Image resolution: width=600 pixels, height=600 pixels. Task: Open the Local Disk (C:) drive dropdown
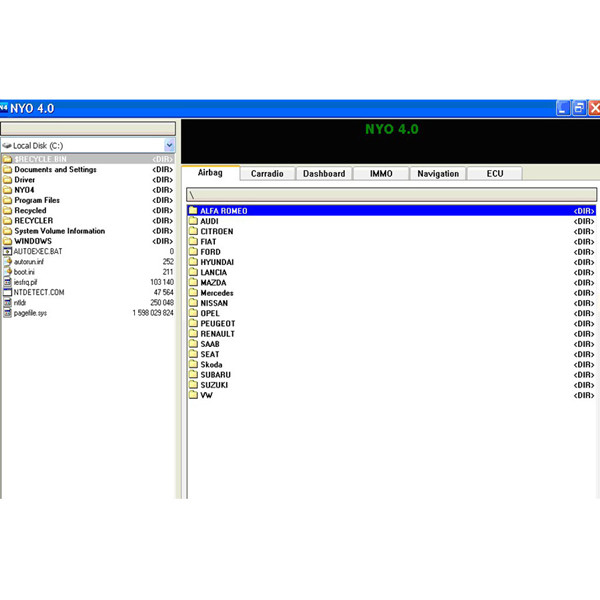pos(169,145)
